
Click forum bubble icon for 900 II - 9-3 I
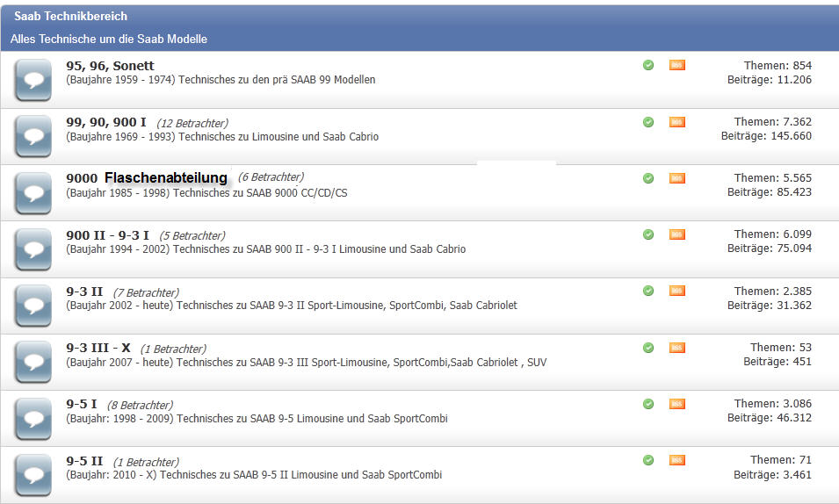click(33, 249)
